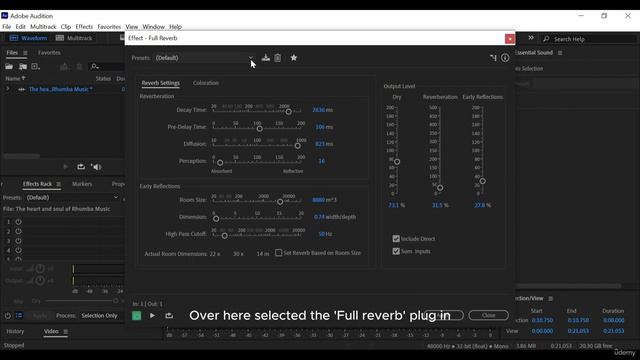Viewport: 640px width, 360px height.
Task: Click Room Size slider handle
Action: tap(280, 202)
